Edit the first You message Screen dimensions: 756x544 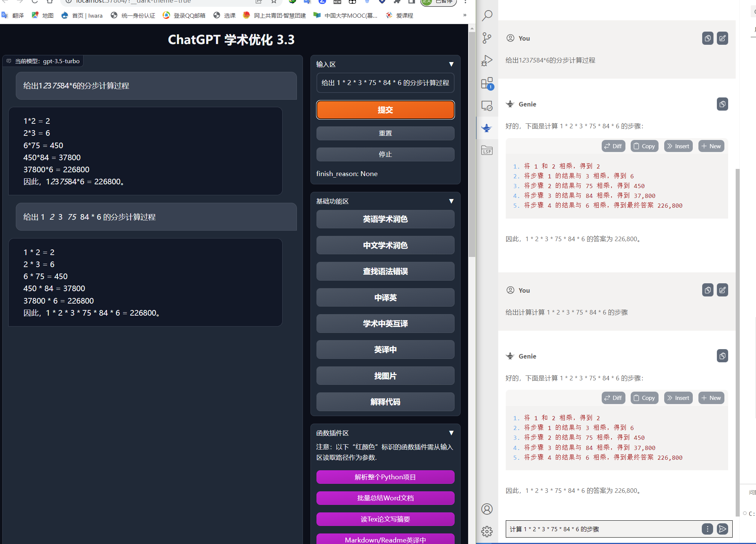pos(722,38)
